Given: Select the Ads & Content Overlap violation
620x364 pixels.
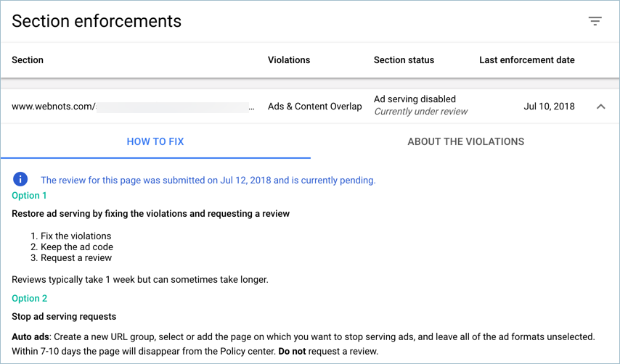Looking at the screenshot, I should (x=314, y=107).
